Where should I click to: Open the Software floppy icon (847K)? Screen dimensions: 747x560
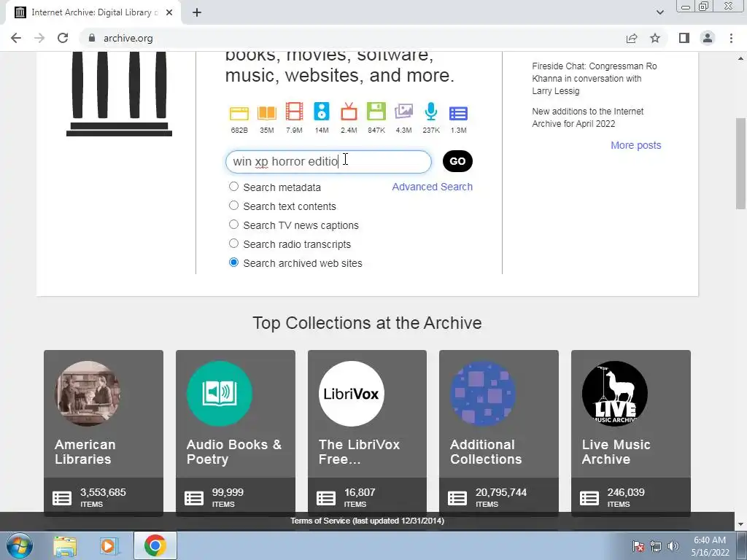(376, 112)
